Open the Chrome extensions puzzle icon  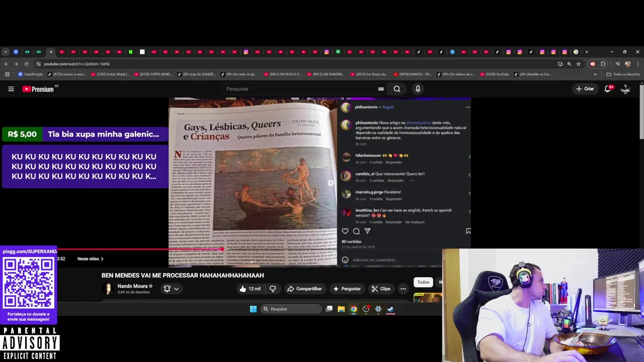[x=603, y=64]
